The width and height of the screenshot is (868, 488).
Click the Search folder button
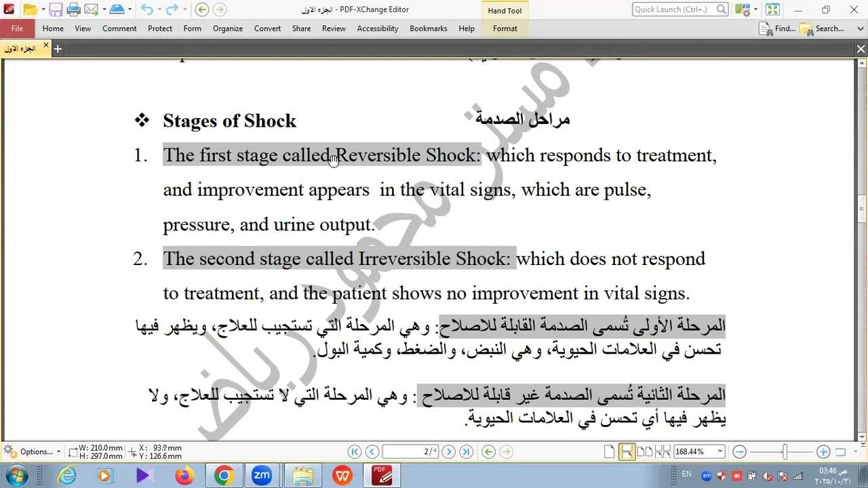coord(822,28)
